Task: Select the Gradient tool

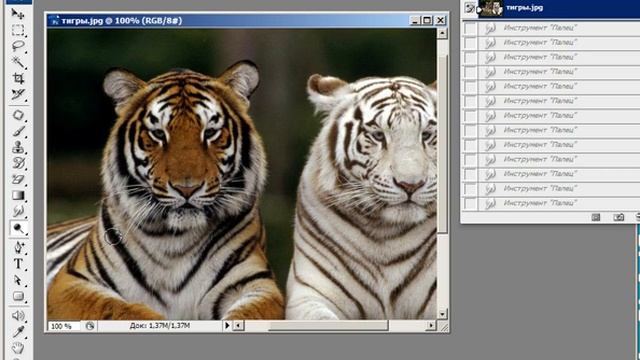Action: coord(18,195)
